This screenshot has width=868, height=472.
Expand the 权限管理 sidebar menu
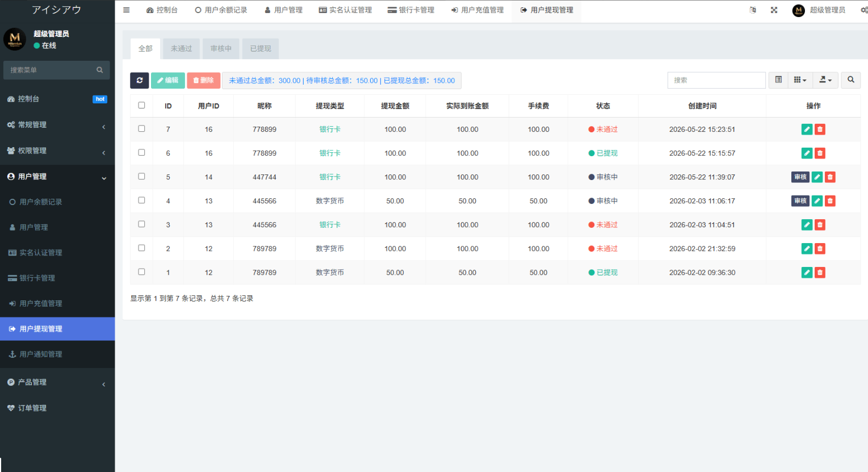tap(57, 151)
